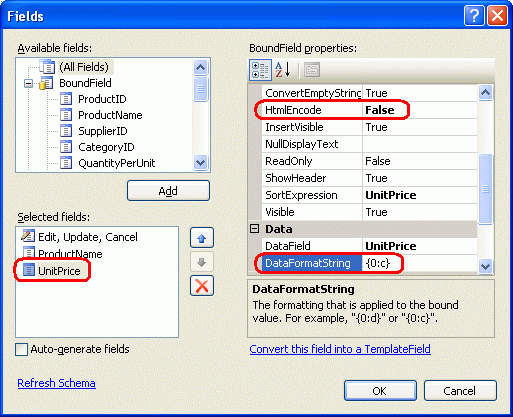Move selected field down with gray arrow
This screenshot has width=513, height=417.
pos(202,262)
